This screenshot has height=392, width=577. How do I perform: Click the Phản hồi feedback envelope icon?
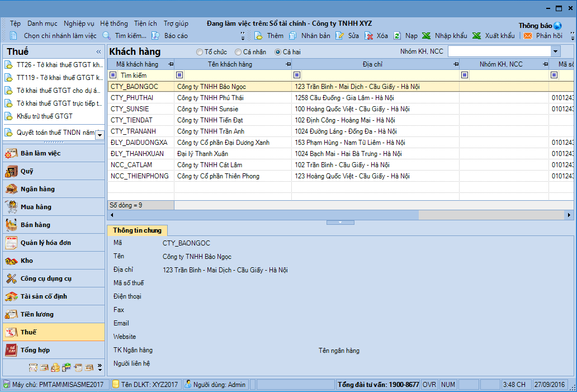click(527, 36)
